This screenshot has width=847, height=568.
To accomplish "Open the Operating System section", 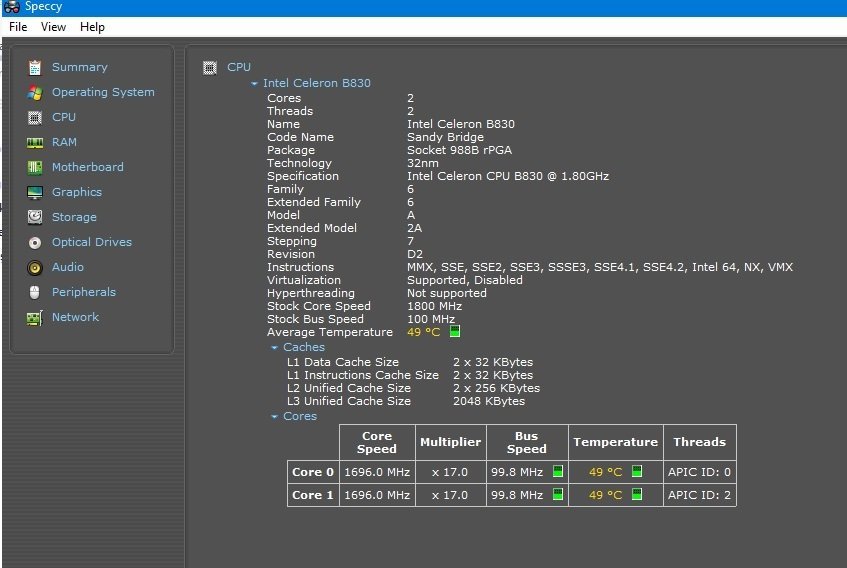I will [x=103, y=92].
